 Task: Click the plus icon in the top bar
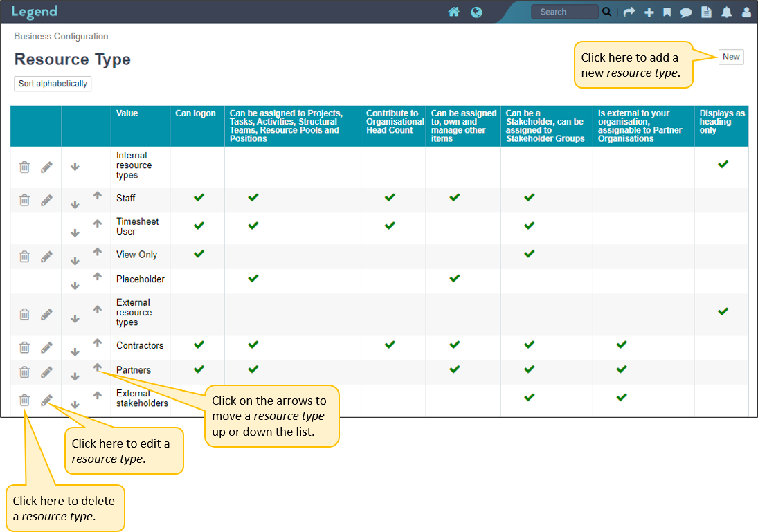(649, 12)
